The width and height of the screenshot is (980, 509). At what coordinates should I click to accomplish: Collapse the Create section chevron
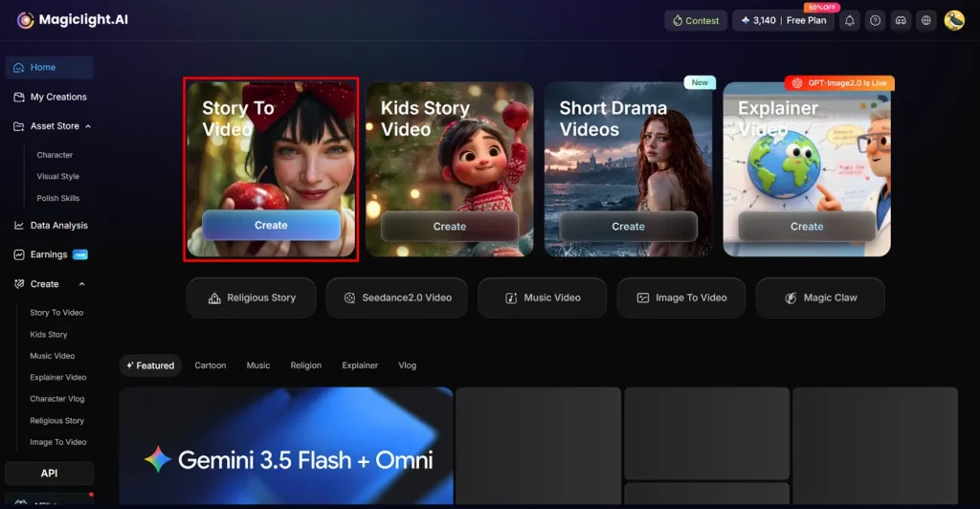(x=82, y=284)
